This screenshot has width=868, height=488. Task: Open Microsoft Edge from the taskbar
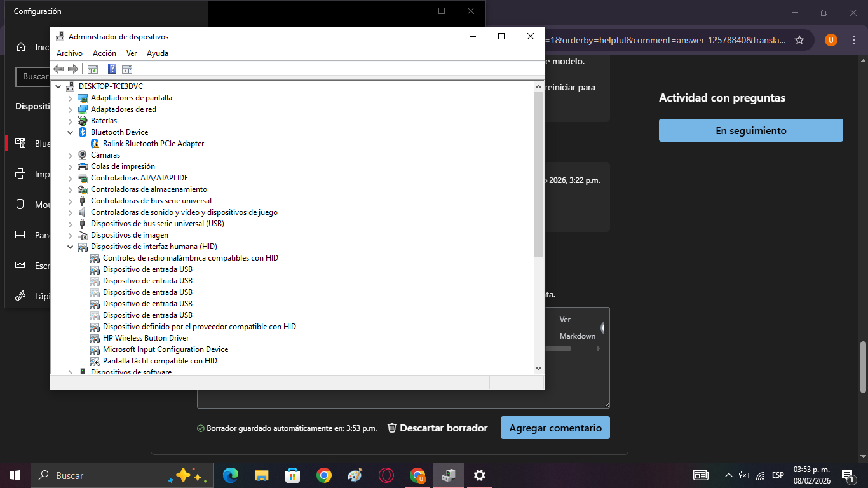pos(230,475)
